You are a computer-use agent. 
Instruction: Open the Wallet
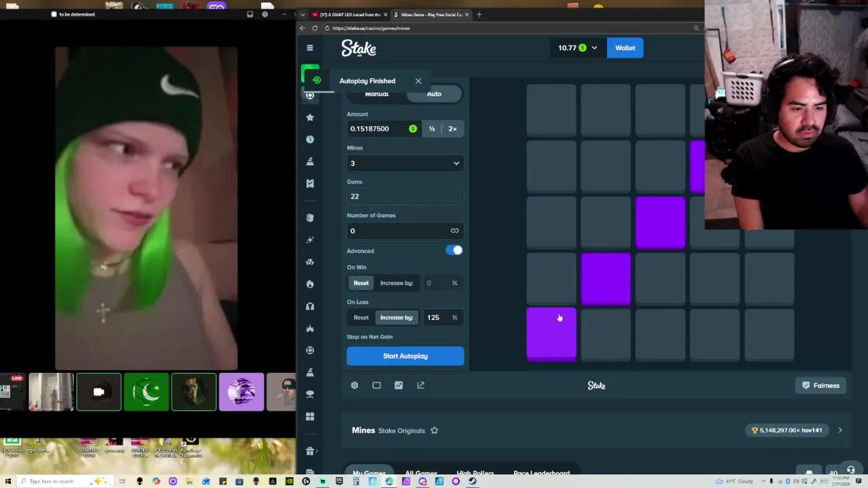click(x=625, y=48)
